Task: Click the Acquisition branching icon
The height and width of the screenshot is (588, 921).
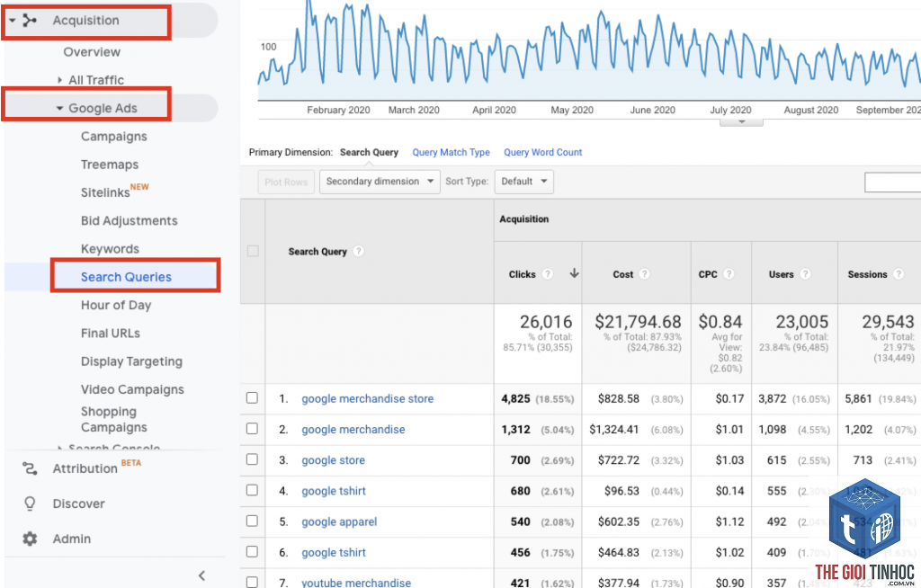Action: click(x=30, y=21)
